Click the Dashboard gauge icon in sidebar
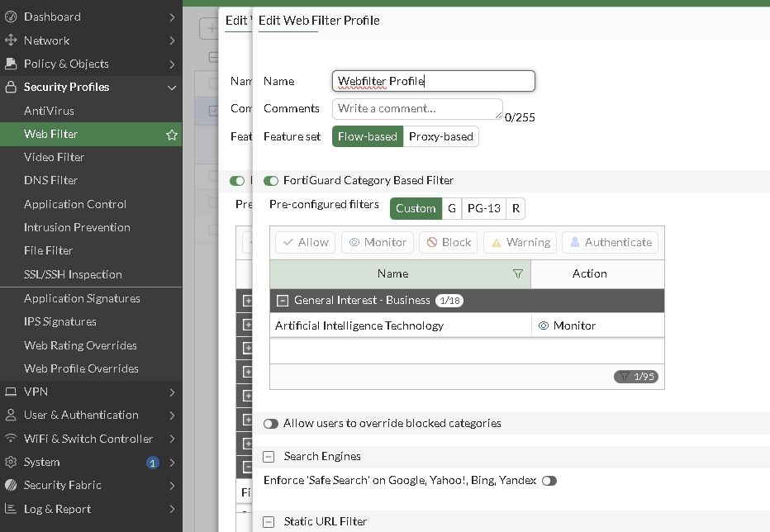770x532 pixels. point(11,17)
